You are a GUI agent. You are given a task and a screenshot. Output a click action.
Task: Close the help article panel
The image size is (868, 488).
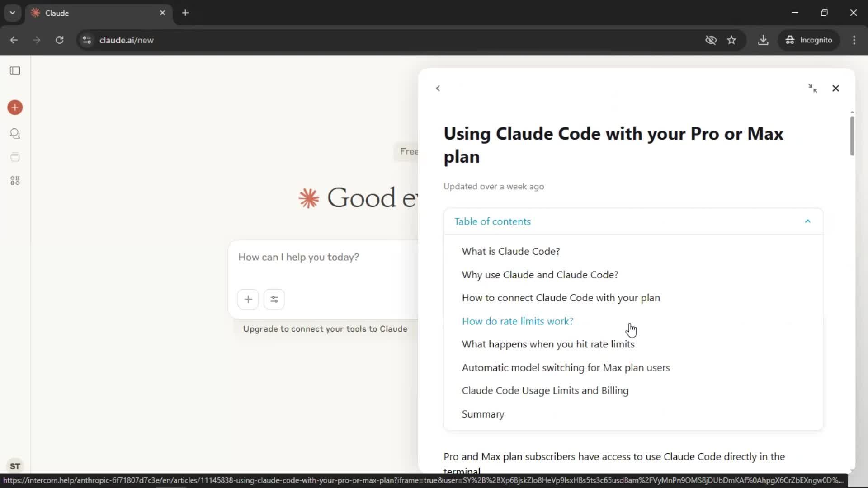835,89
